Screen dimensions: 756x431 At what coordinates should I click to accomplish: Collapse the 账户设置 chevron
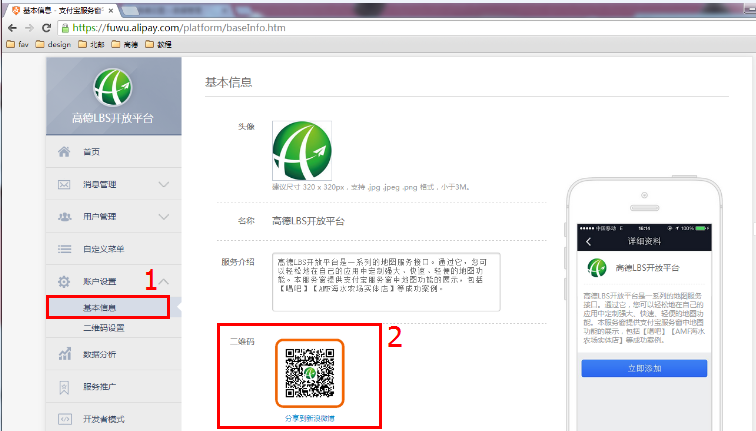164,281
